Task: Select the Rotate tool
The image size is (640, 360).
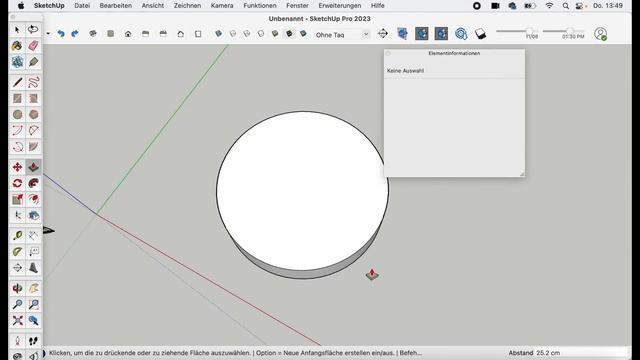Action: pyautogui.click(x=17, y=183)
